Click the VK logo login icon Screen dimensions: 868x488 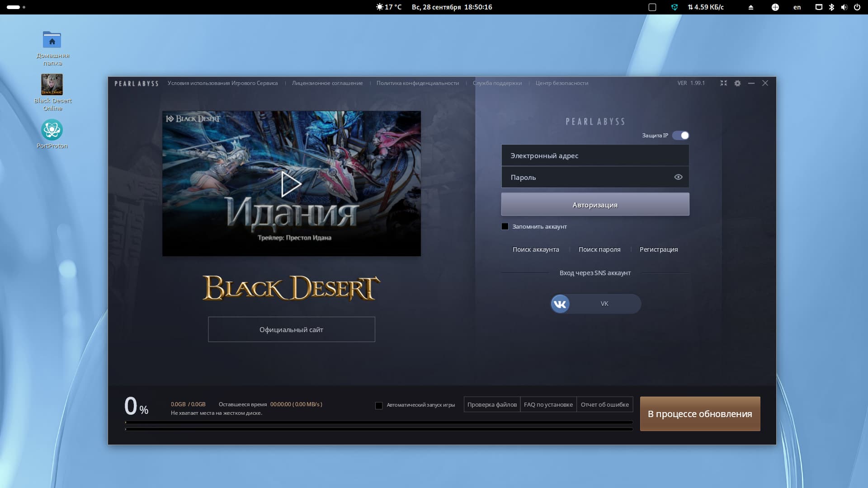(560, 304)
